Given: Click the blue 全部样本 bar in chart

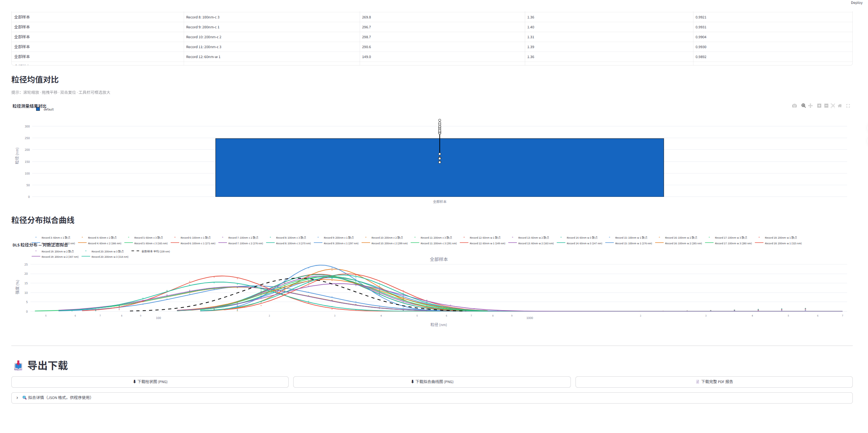Looking at the screenshot, I should click(x=439, y=167).
